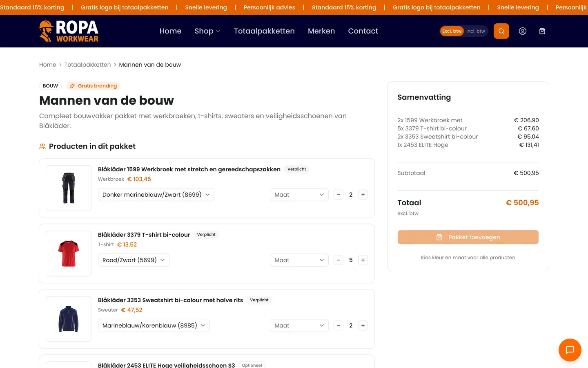The image size is (588, 368).
Task: Open color dropdown Rood/Zwart (5699)
Action: (134, 260)
